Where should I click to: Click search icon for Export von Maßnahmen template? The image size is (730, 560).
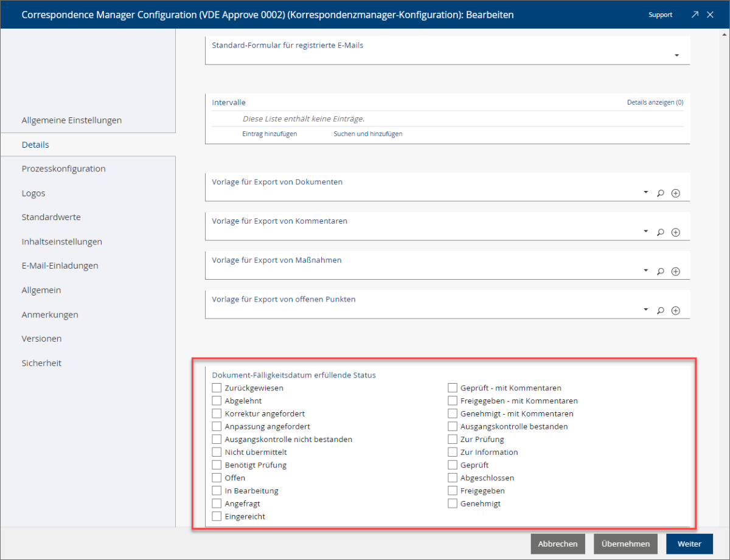click(x=661, y=272)
